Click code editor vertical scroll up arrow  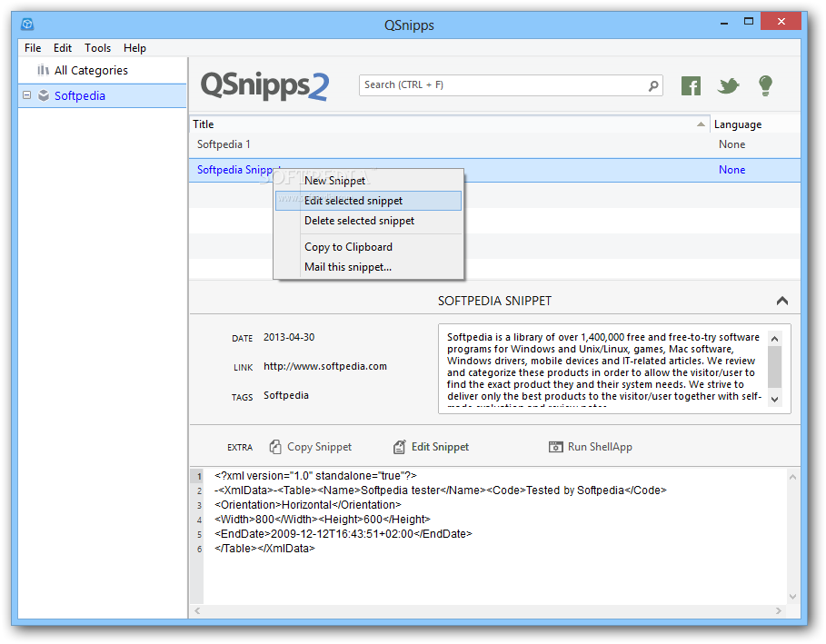(792, 477)
